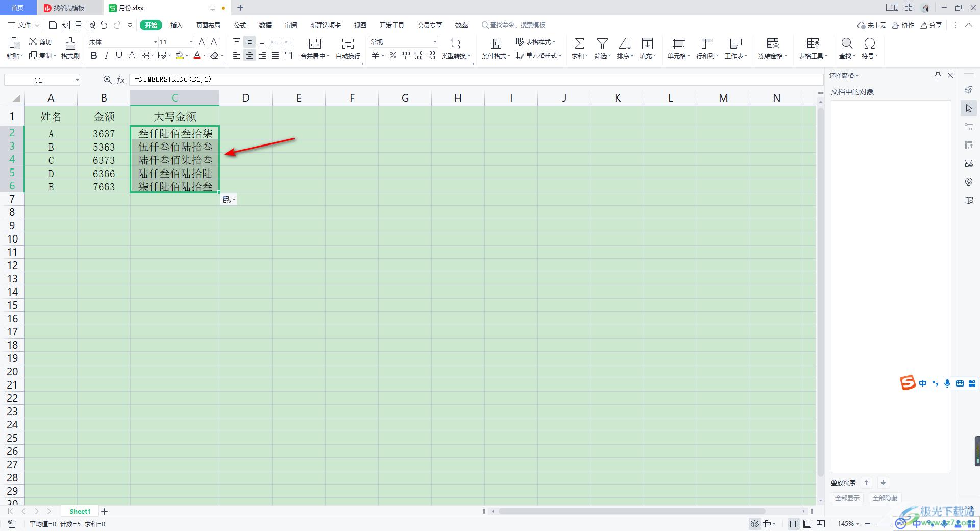
Task: Click the search commands box (查找命令)
Action: 514,25
